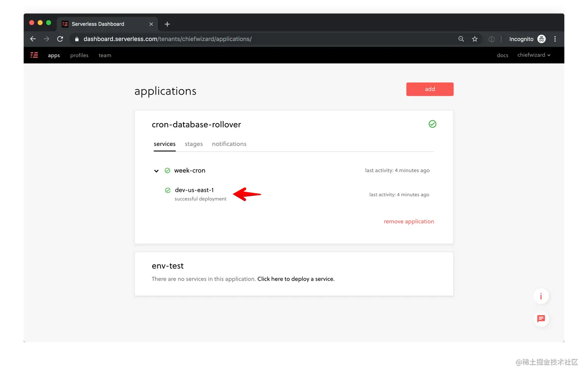
Task: Click 'successful deployment' status text
Action: click(200, 199)
